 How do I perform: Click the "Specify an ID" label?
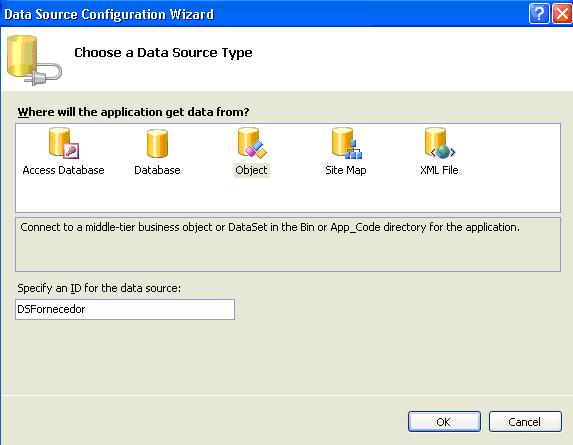(99, 288)
